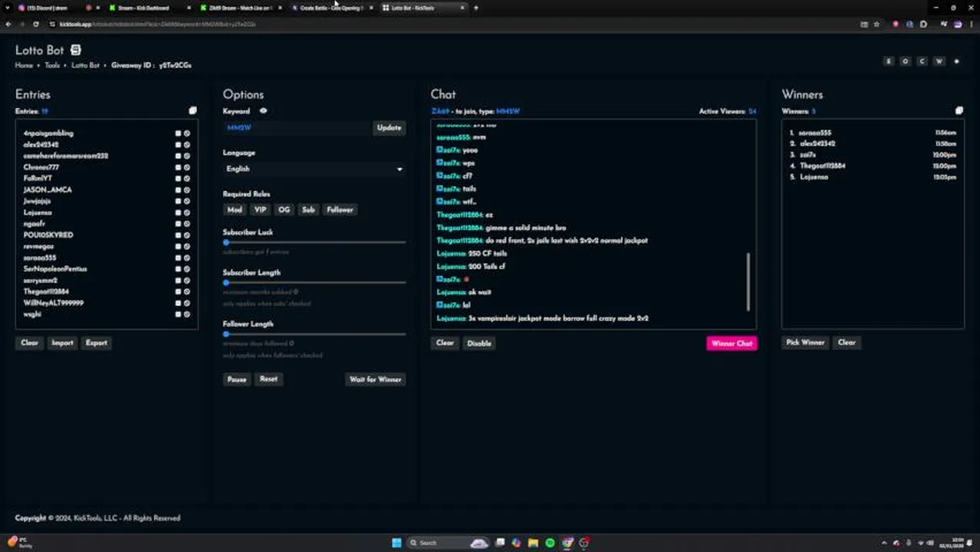Clear the chat panel
Screen dimensions: 980x552
pyautogui.click(x=445, y=343)
